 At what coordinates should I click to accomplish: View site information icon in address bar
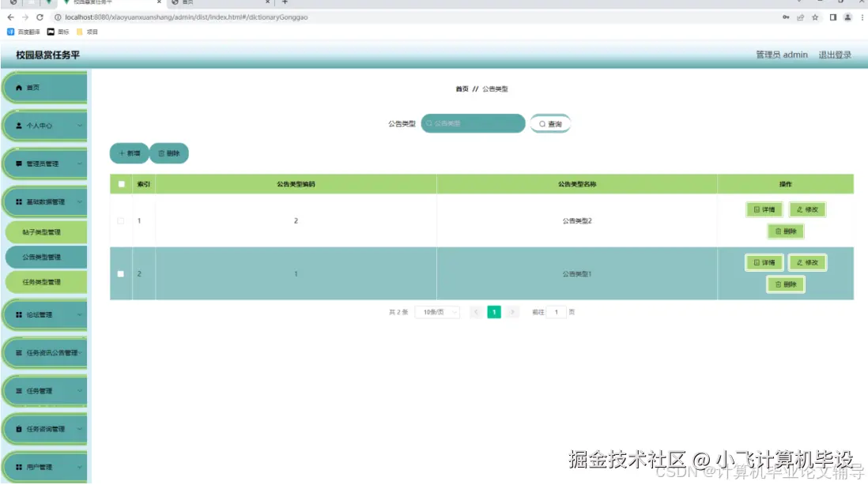coord(58,17)
